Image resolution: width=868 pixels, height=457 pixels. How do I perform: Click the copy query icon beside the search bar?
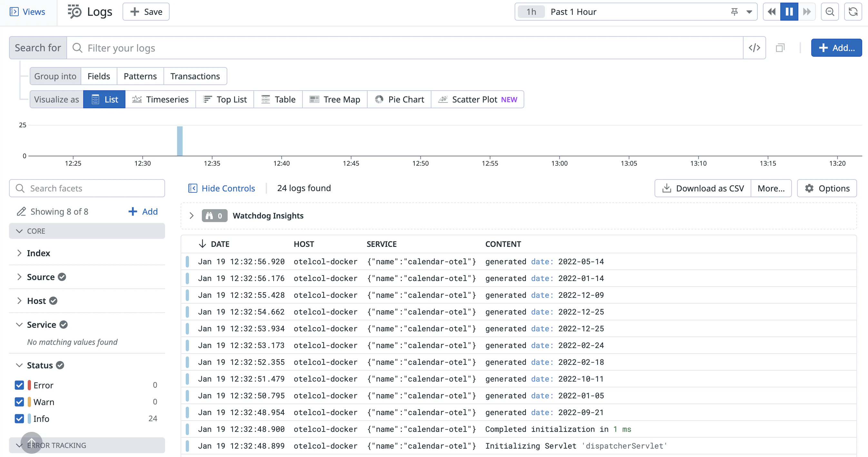click(780, 48)
